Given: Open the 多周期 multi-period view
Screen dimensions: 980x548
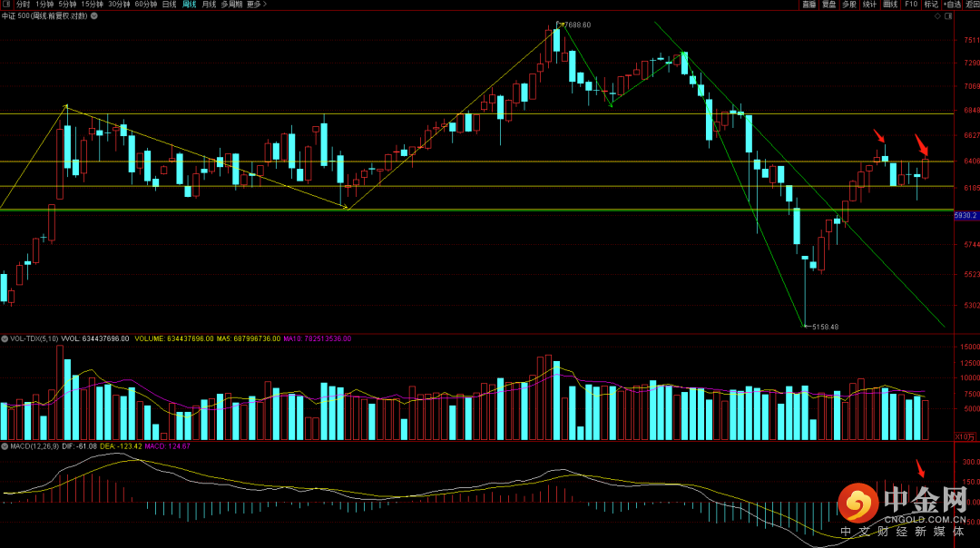Looking at the screenshot, I should (231, 5).
